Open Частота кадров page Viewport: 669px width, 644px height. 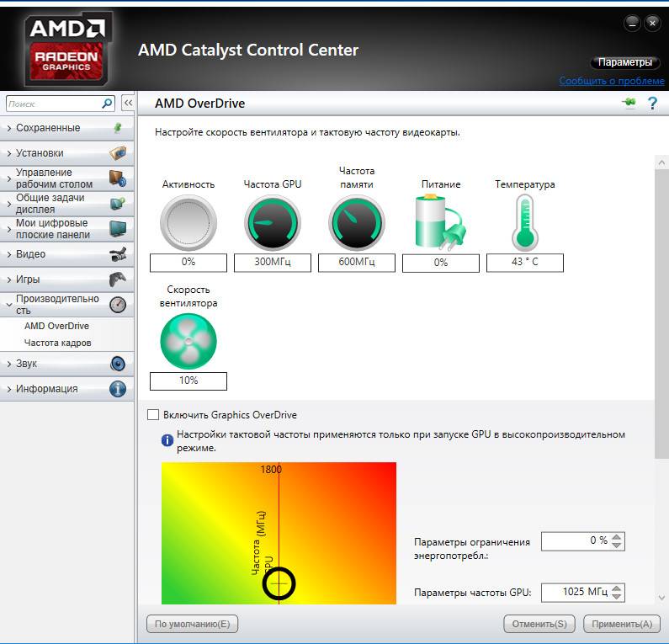pyautogui.click(x=57, y=343)
